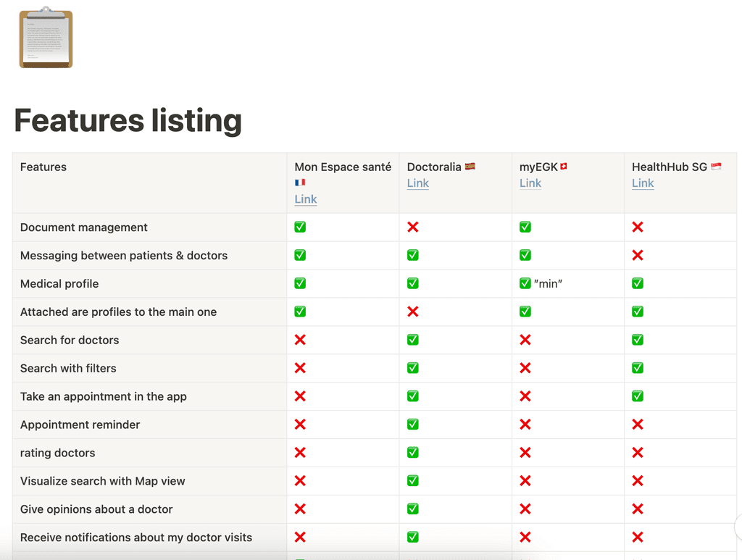Select Visualize search with Map view cell

(149, 481)
